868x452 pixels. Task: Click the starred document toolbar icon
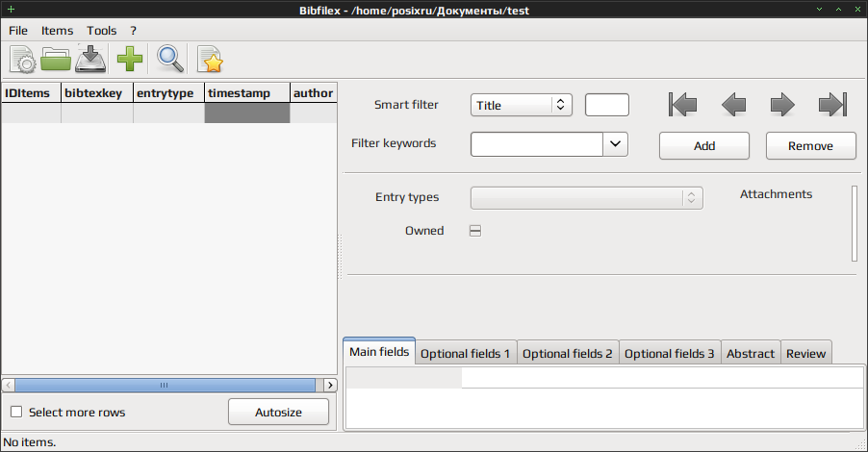tap(210, 60)
